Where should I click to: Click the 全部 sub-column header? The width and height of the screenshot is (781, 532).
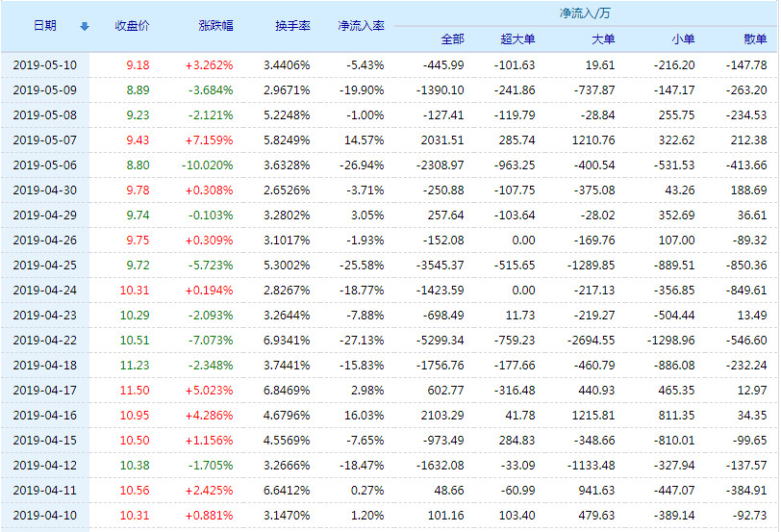tap(451, 39)
